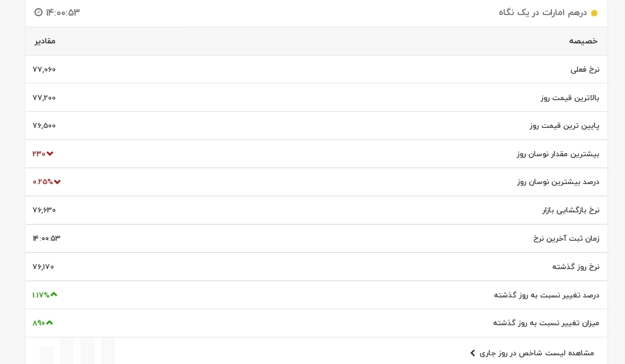
Task: Click the clock icon beside 14:00:53
Action: coord(38,12)
